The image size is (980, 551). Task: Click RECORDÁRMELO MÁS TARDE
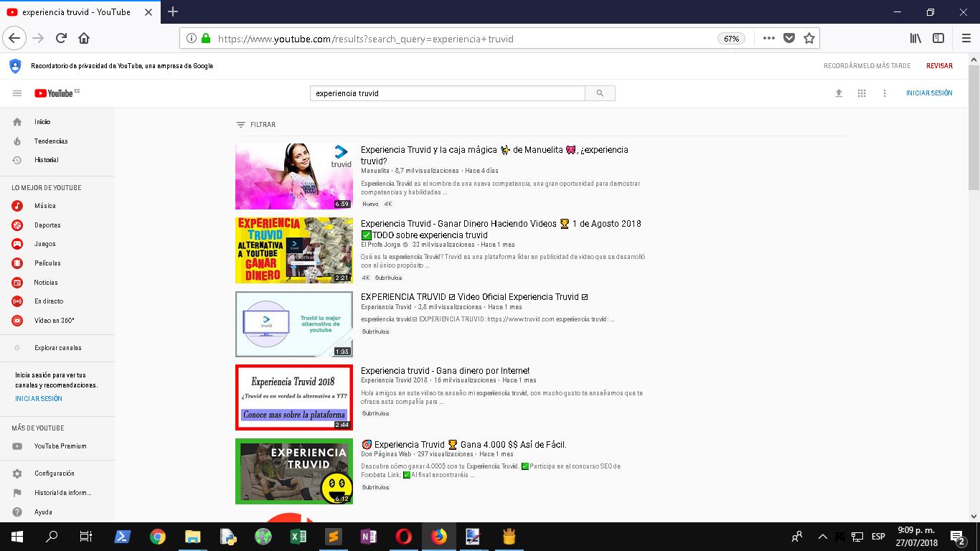coord(867,66)
